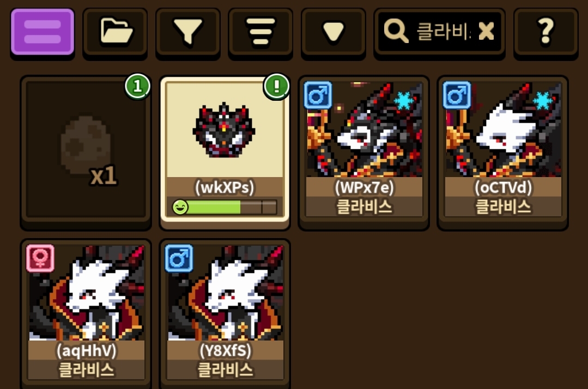Open the folder icon button
Image resolution: width=588 pixels, height=389 pixels.
[115, 32]
